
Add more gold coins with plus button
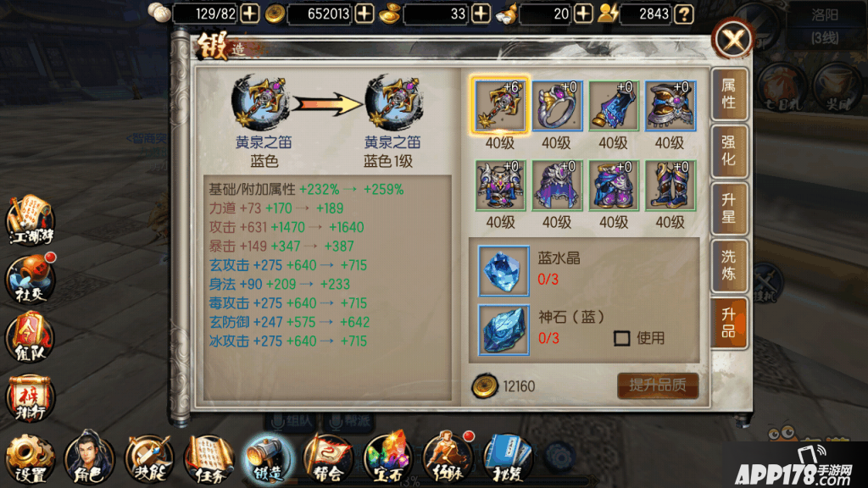364,14
